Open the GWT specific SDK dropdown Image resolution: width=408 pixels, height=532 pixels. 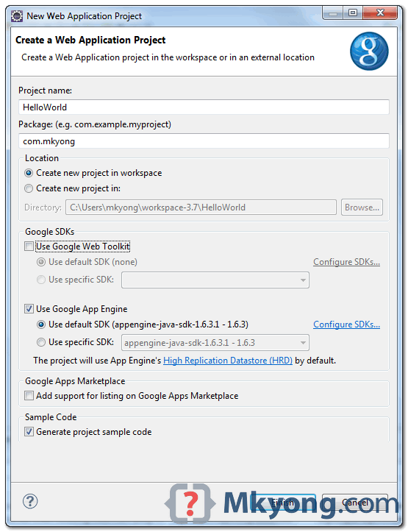pos(215,280)
